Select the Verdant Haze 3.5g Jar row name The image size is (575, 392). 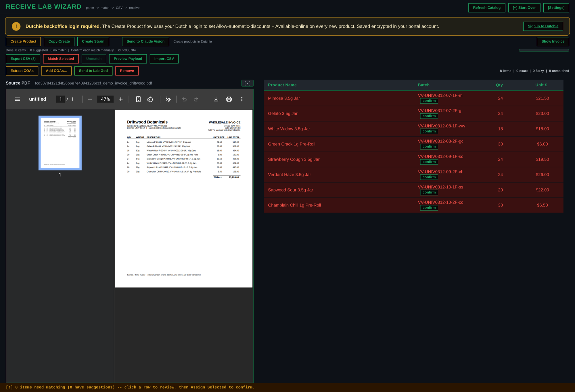pos(289,175)
